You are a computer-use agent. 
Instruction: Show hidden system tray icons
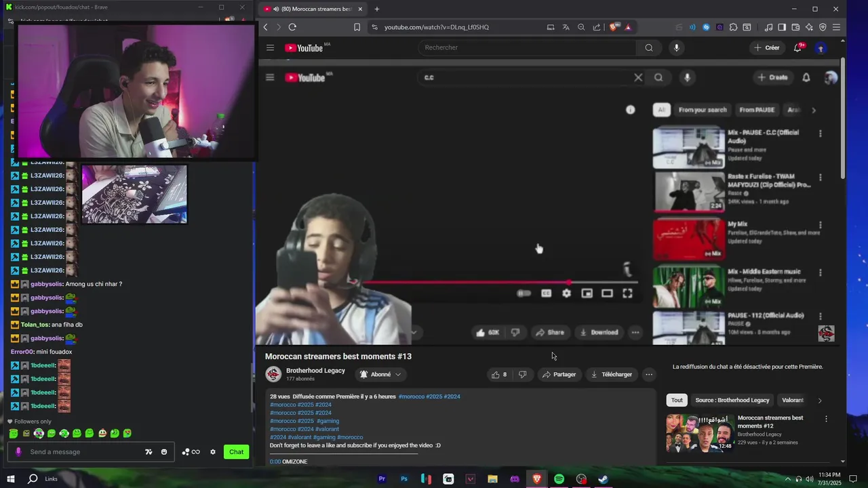(787, 479)
